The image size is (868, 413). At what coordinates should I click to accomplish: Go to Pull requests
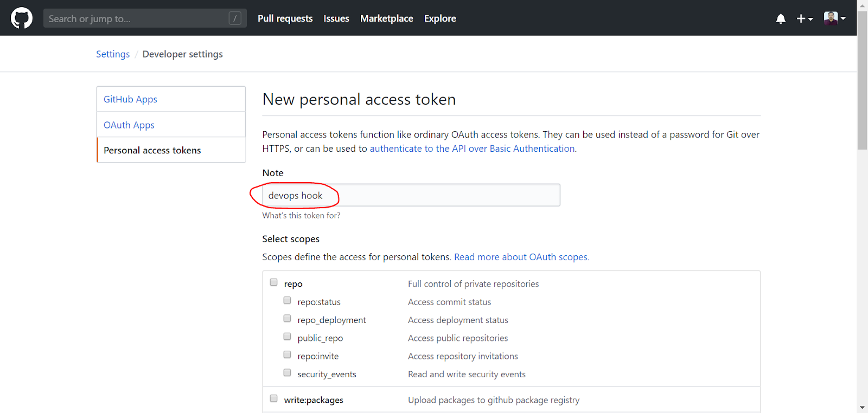pos(285,18)
